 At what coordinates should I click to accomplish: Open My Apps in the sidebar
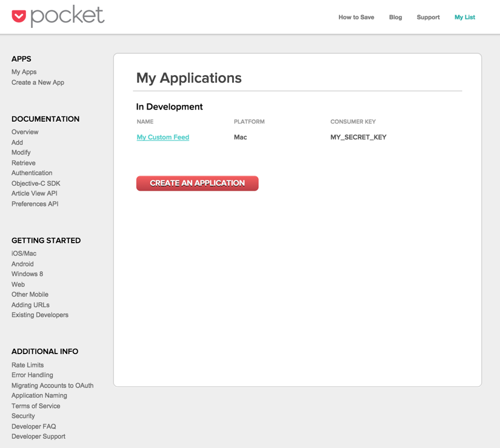tap(24, 72)
